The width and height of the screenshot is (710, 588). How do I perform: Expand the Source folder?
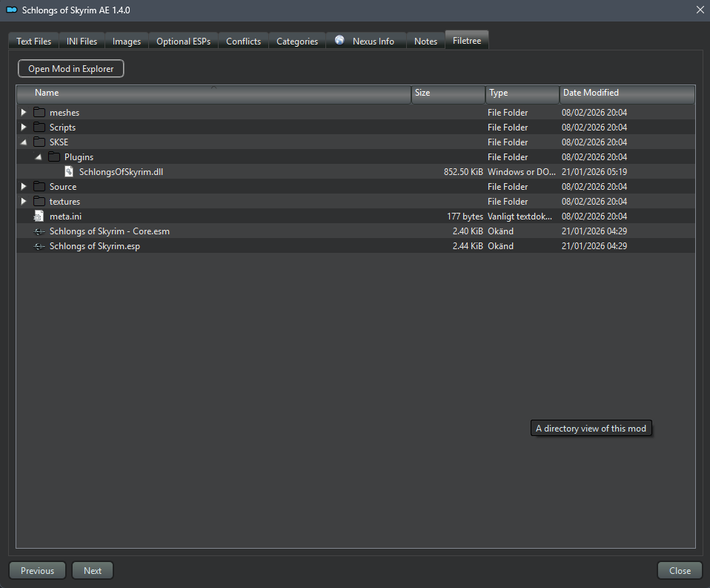tap(24, 186)
